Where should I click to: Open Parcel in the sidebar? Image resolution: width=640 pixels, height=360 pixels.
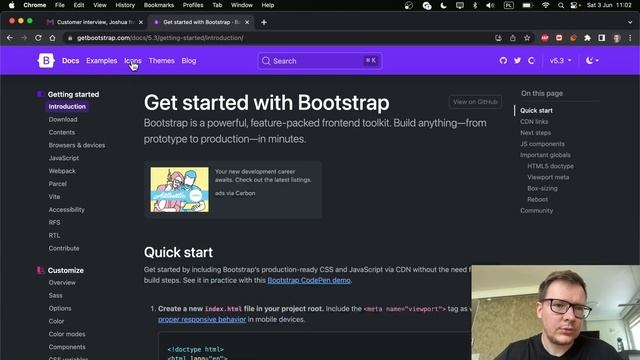tap(58, 184)
